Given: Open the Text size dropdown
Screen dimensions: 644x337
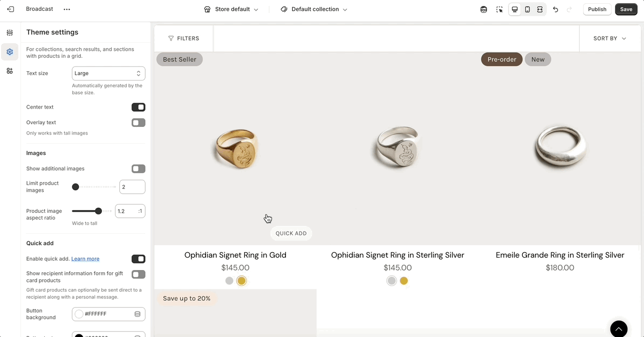Looking at the screenshot, I should pyautogui.click(x=108, y=73).
